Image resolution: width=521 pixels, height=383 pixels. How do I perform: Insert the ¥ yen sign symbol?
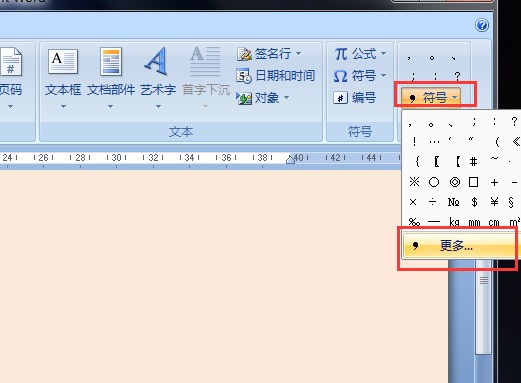point(494,202)
